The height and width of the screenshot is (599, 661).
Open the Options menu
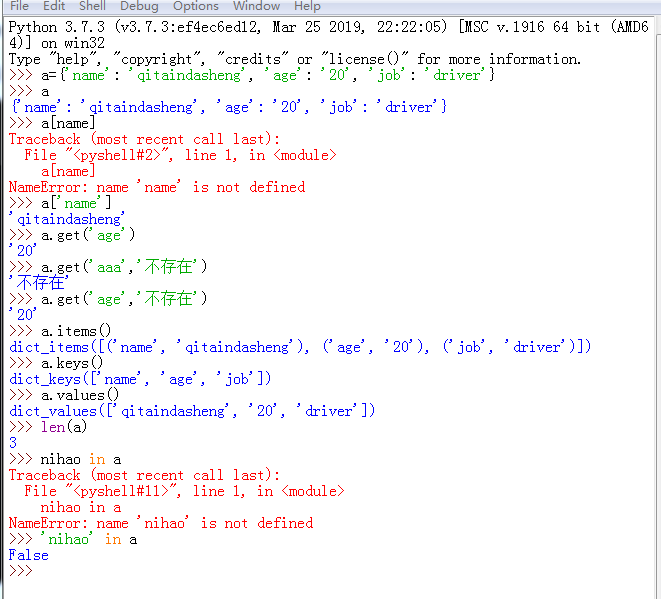[196, 6]
